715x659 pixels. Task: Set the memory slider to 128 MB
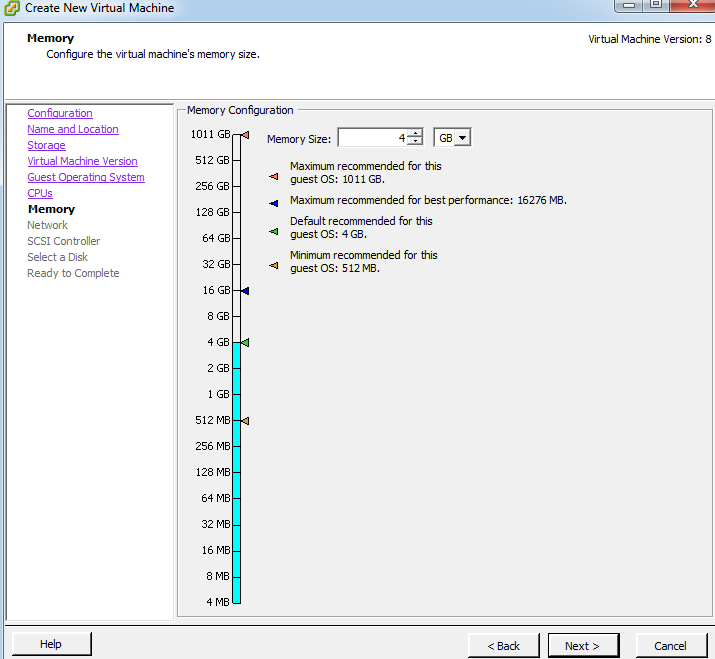[x=236, y=472]
